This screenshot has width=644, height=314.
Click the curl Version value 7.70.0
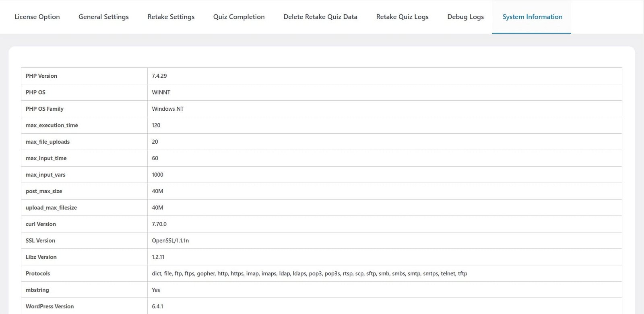point(159,224)
